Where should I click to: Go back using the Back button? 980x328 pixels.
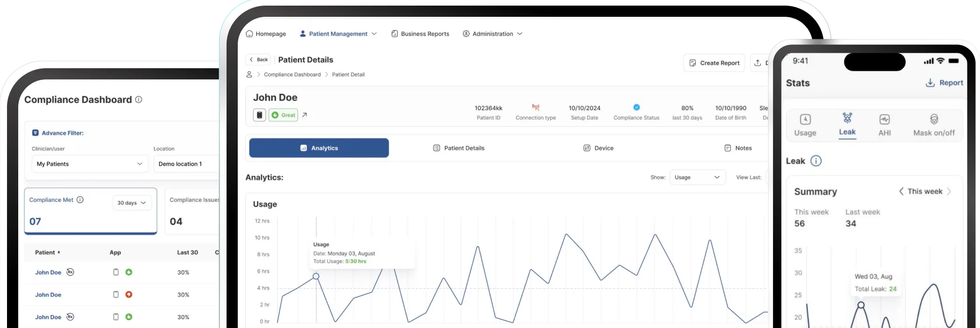(x=258, y=59)
